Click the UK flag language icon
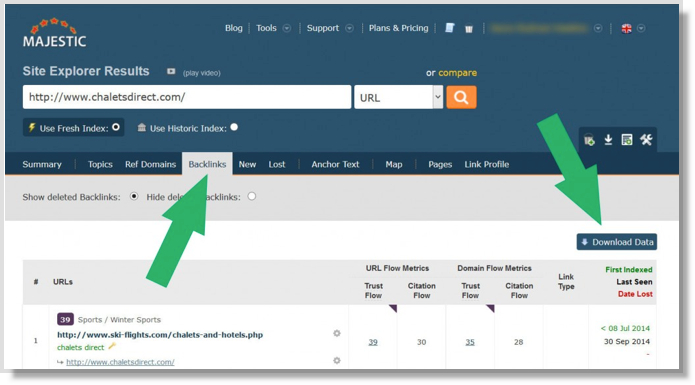This screenshot has width=695, height=385. pos(626,28)
